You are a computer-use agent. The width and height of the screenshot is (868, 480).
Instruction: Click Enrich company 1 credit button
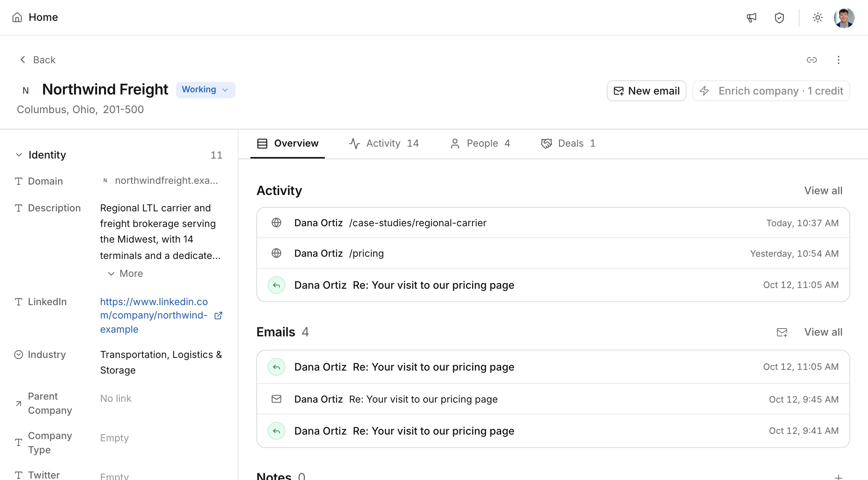point(771,91)
